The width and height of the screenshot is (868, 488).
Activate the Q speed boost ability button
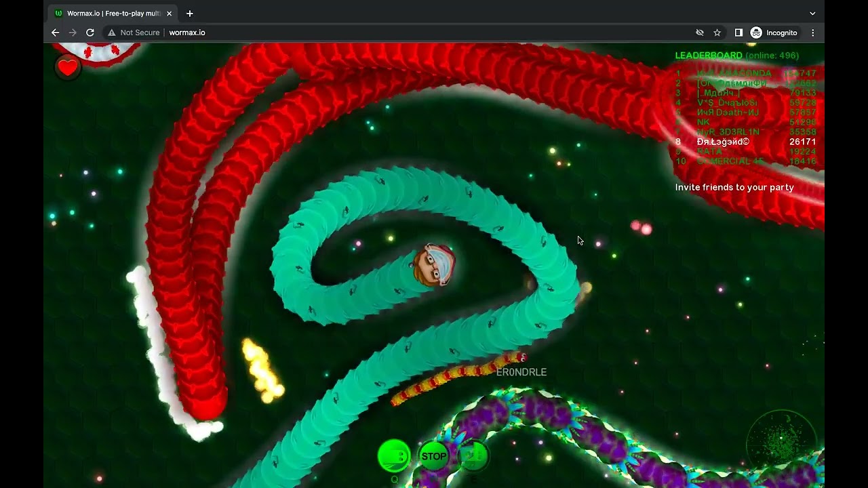pos(394,455)
